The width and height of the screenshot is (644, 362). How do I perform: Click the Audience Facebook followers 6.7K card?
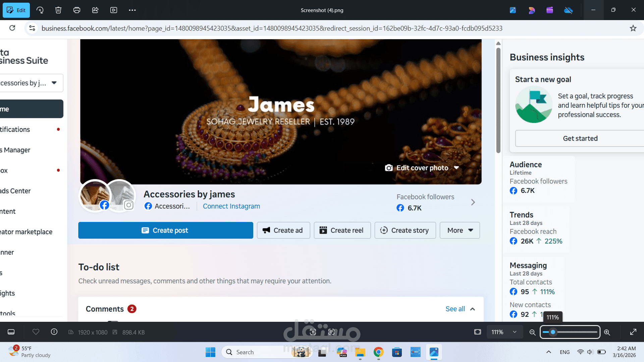point(539,179)
